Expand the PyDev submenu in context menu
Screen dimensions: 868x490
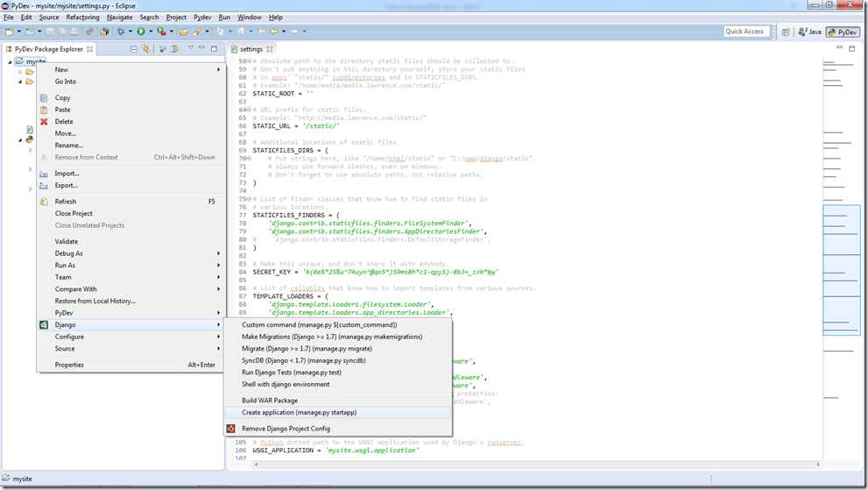tap(131, 313)
